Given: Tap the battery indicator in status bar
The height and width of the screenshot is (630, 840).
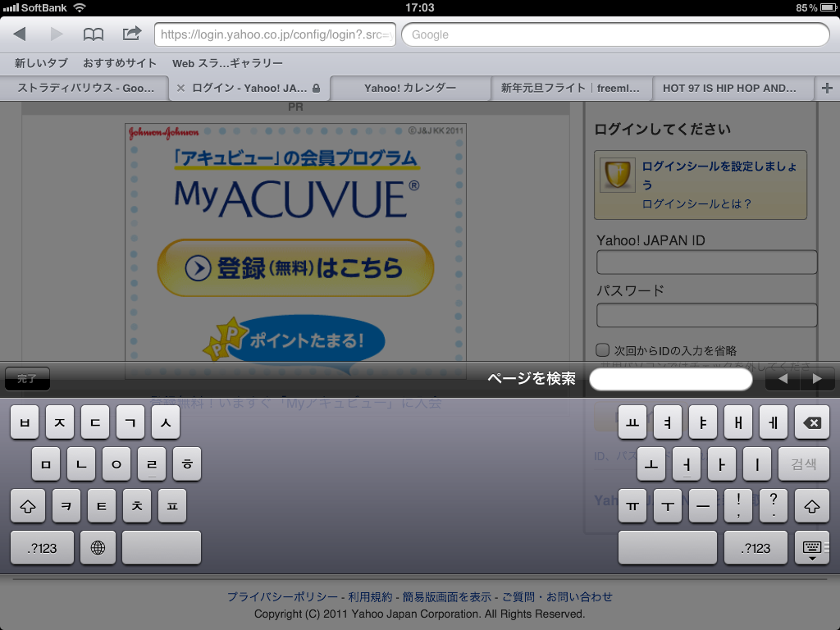Looking at the screenshot, I should [x=827, y=8].
